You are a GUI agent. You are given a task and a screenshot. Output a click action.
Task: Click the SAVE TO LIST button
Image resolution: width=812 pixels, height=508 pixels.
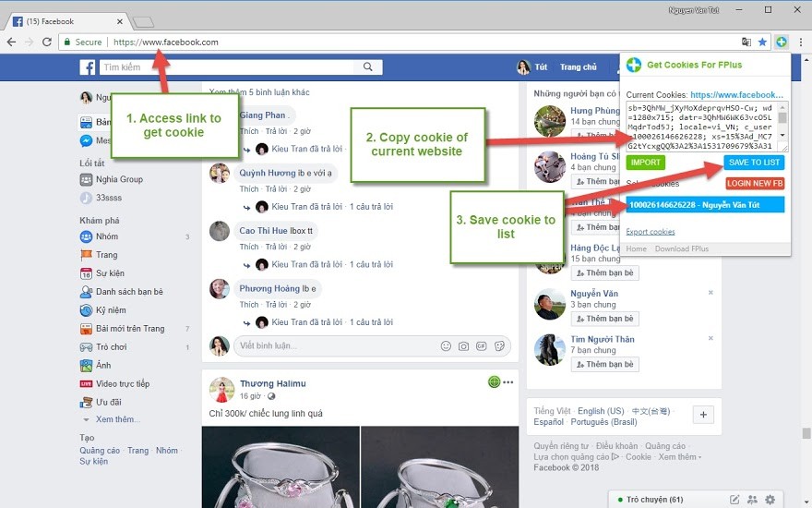[754, 163]
